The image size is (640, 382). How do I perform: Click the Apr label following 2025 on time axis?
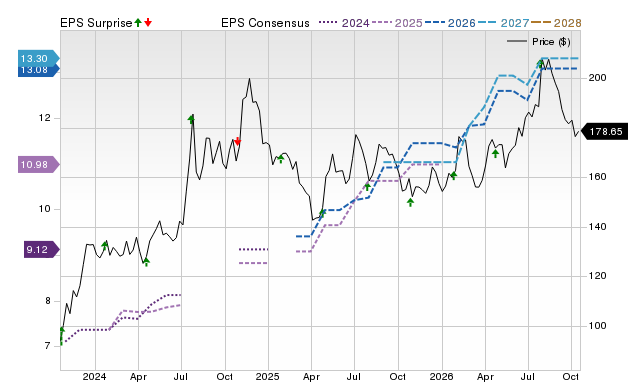[x=311, y=376]
